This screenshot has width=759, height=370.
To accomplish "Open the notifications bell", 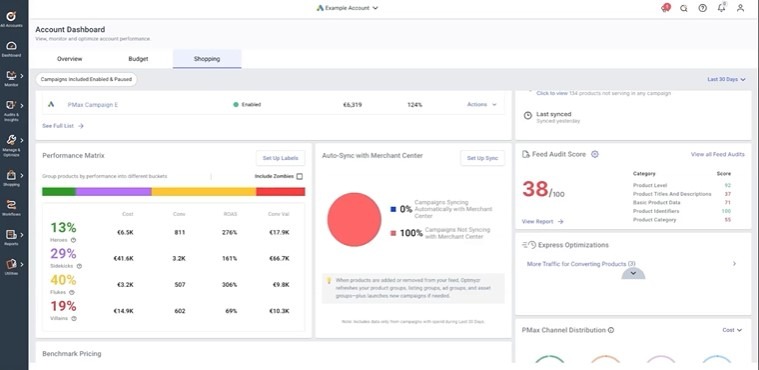I will click(x=722, y=8).
